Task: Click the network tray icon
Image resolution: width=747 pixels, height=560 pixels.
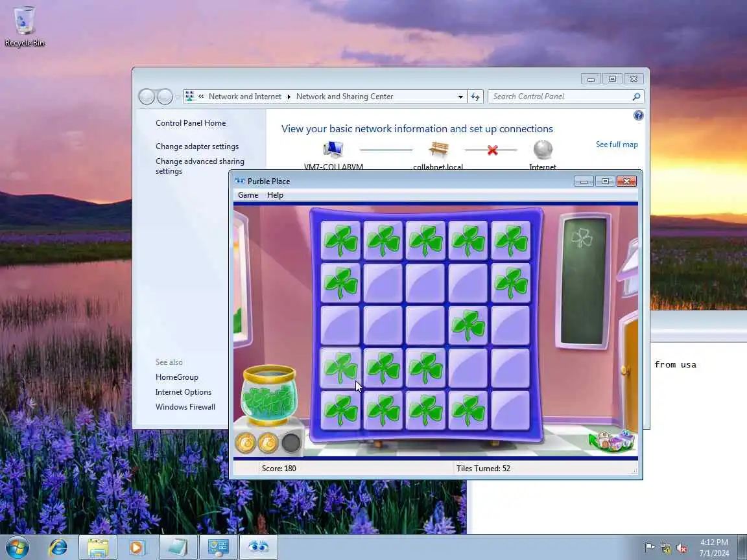Action: (665, 548)
